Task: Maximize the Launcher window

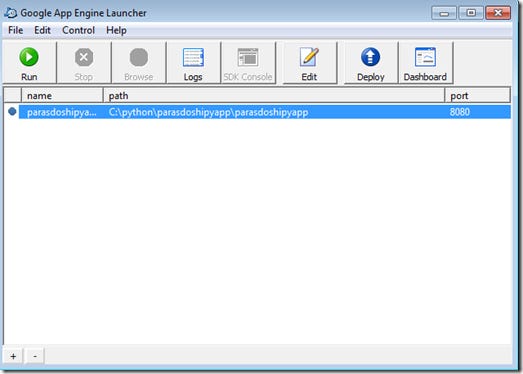Action: pyautogui.click(x=471, y=13)
